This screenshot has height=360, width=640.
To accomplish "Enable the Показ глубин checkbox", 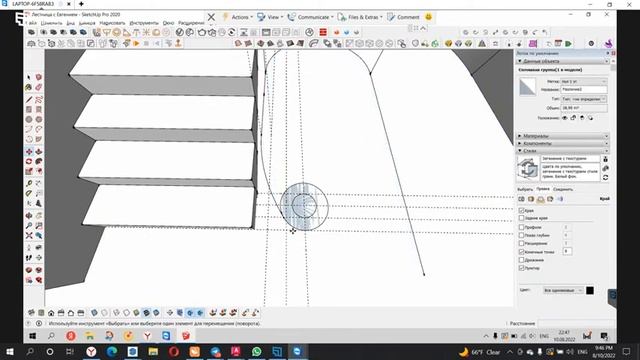I will click(x=521, y=235).
